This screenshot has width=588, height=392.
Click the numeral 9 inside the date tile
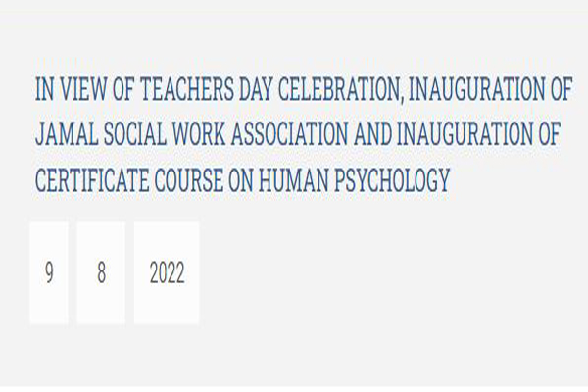click(x=49, y=272)
